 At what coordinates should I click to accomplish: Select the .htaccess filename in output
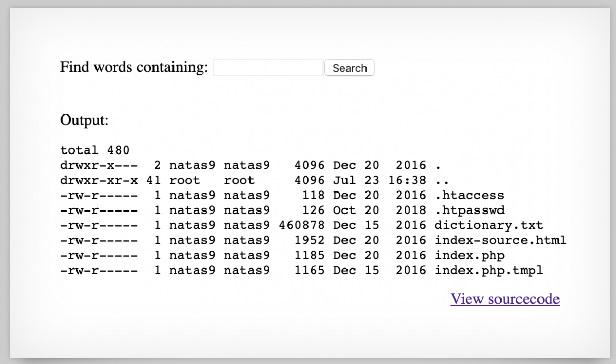[x=469, y=195]
